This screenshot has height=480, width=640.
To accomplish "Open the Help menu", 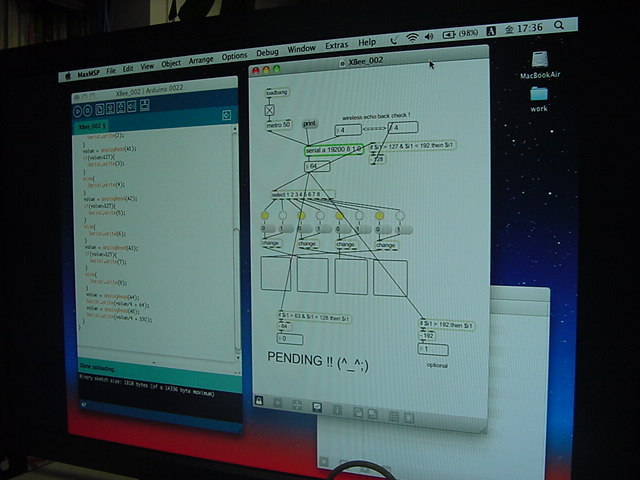I will 367,42.
